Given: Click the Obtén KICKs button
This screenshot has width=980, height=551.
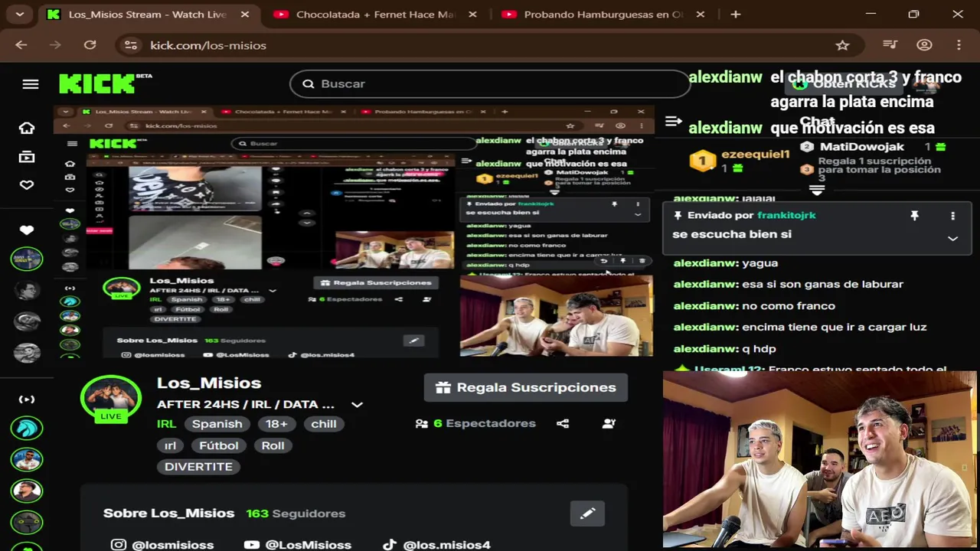Looking at the screenshot, I should pos(844,83).
